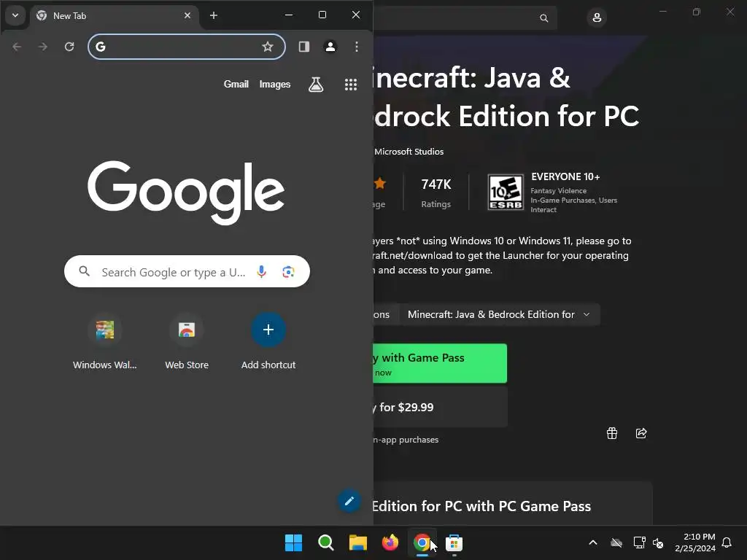Open the Chrome profile avatar menu
This screenshot has width=747, height=560.
click(330, 47)
